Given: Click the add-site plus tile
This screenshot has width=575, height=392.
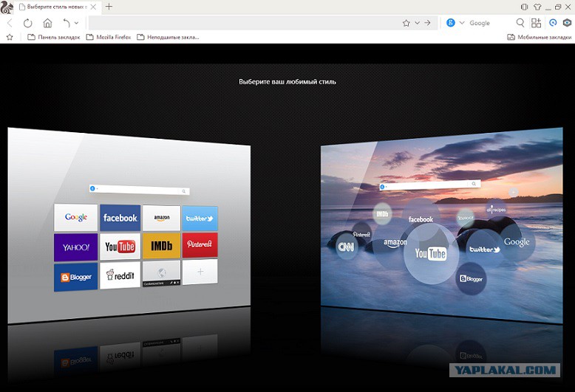Looking at the screenshot, I should coord(200,272).
